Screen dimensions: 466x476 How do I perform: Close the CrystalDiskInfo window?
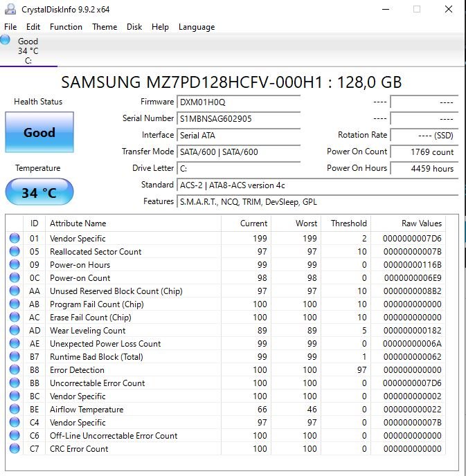(x=449, y=9)
